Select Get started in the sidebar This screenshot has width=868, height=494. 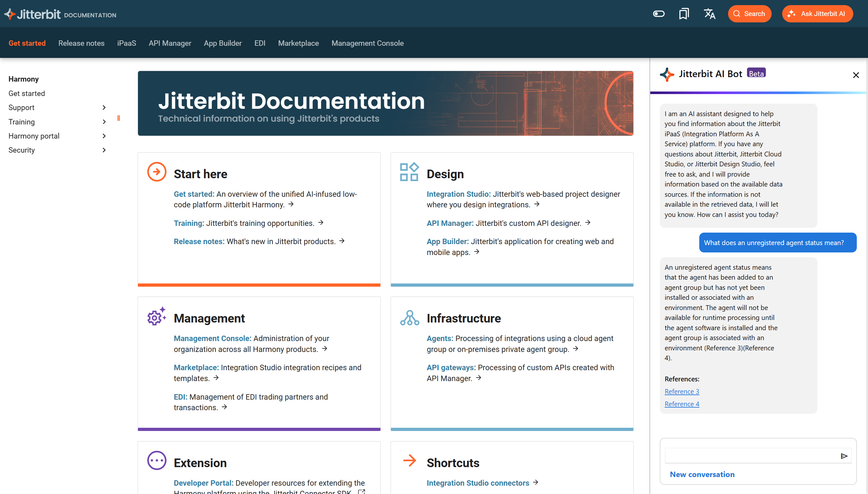tap(27, 93)
